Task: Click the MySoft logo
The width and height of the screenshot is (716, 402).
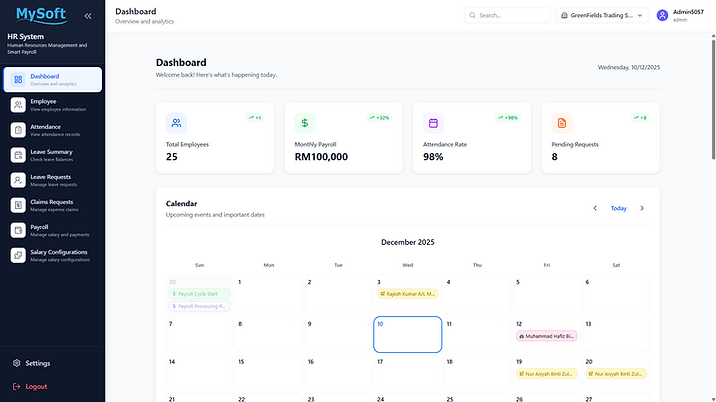Action: (42, 15)
